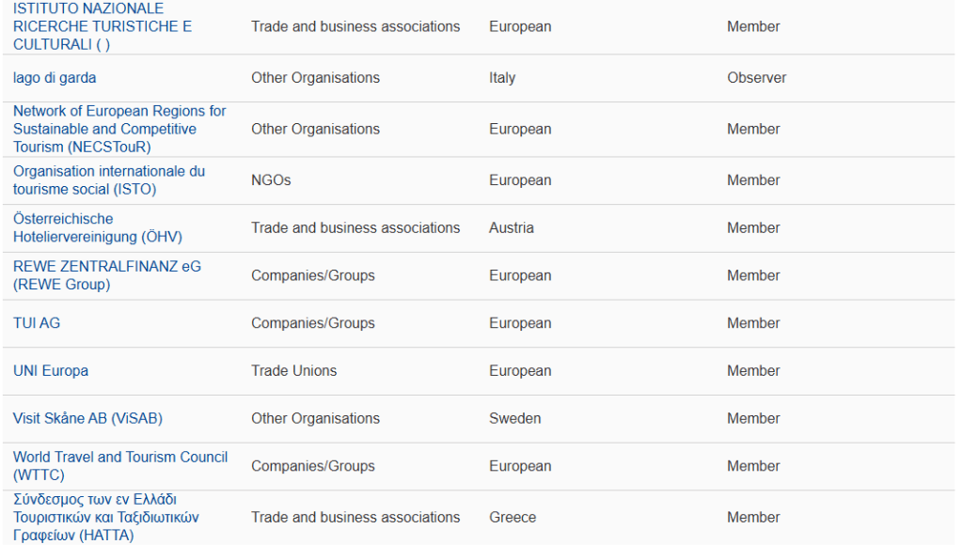Click Visit Skåne AB (ViSAB) link

[x=87, y=419]
